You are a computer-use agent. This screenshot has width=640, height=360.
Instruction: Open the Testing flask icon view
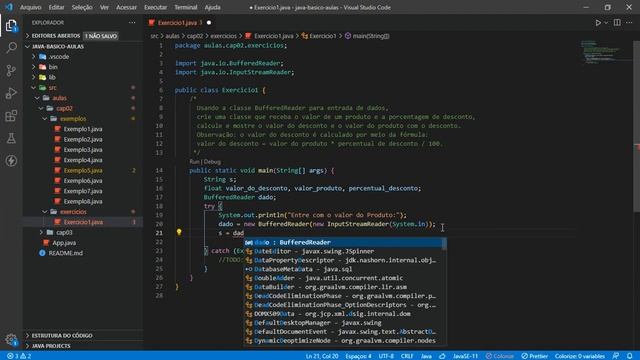[x=11, y=138]
